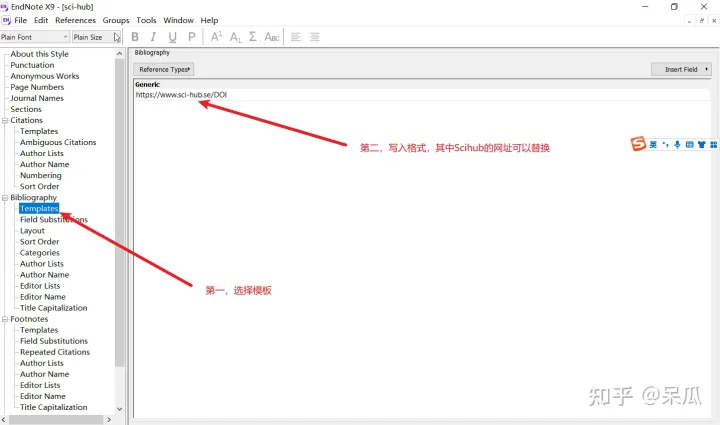
Task: Select Repeated Citations item
Action: point(55,352)
